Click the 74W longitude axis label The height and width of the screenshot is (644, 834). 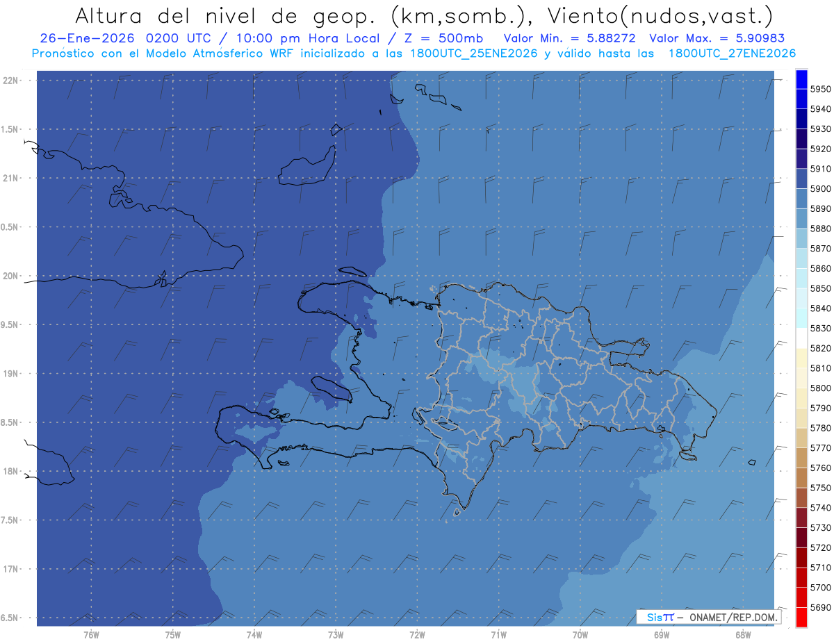click(254, 634)
